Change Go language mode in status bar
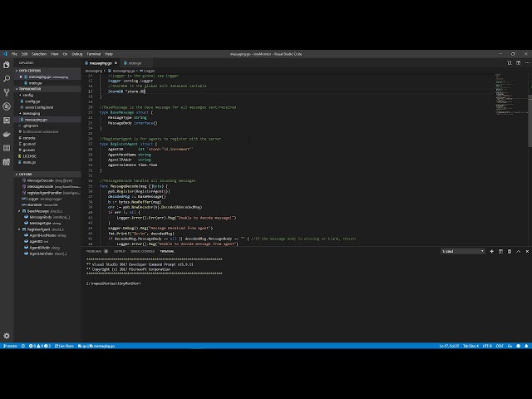The image size is (532, 399). point(510,346)
